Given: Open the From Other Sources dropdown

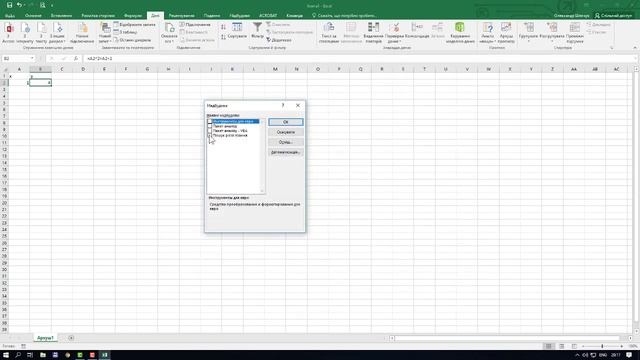Looking at the screenshot, I should tap(57, 33).
